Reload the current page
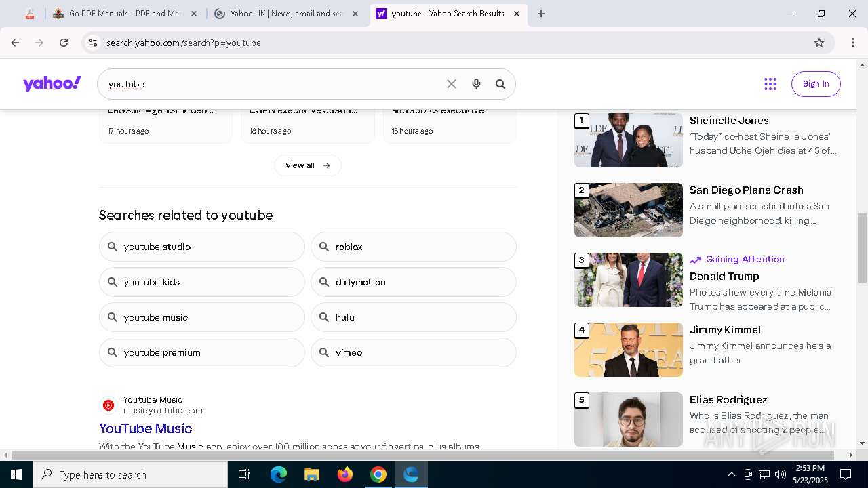This screenshot has height=488, width=868. click(64, 43)
